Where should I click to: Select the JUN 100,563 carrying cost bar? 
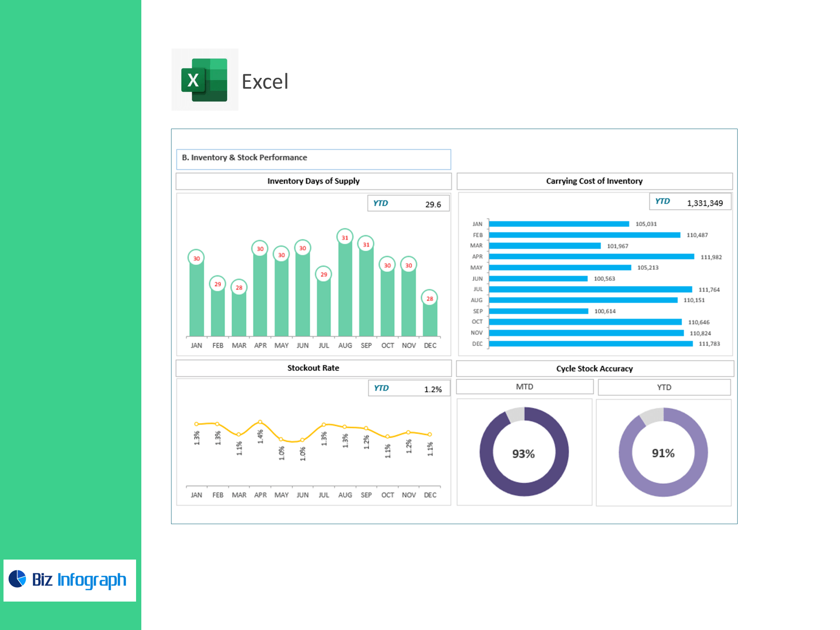[538, 279]
